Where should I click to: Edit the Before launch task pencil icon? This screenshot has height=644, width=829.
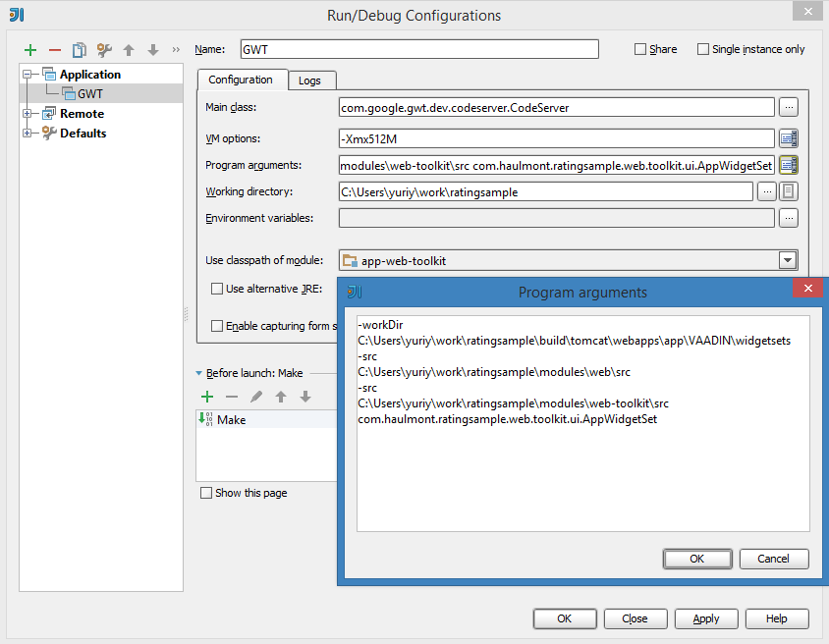pyautogui.click(x=256, y=397)
